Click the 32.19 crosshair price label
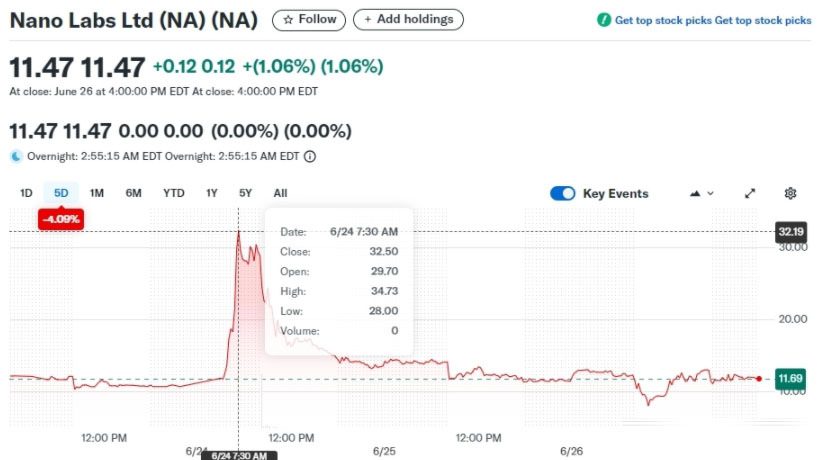This screenshot has height=460, width=825. [791, 232]
